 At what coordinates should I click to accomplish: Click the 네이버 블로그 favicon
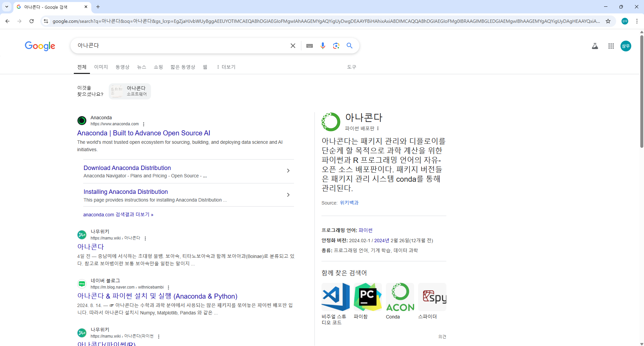pyautogui.click(x=82, y=284)
